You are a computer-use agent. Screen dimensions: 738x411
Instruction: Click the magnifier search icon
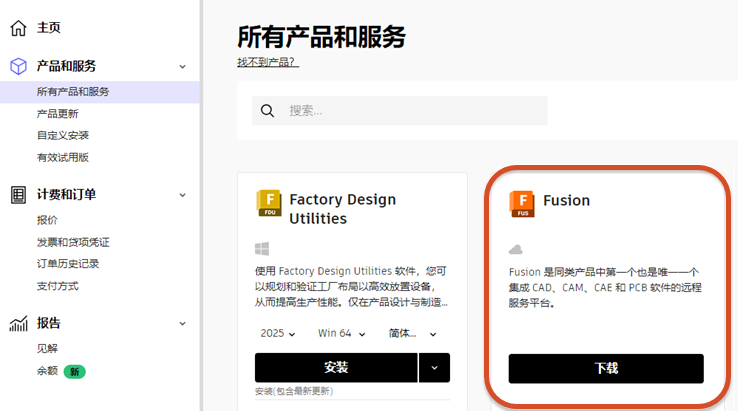click(267, 111)
